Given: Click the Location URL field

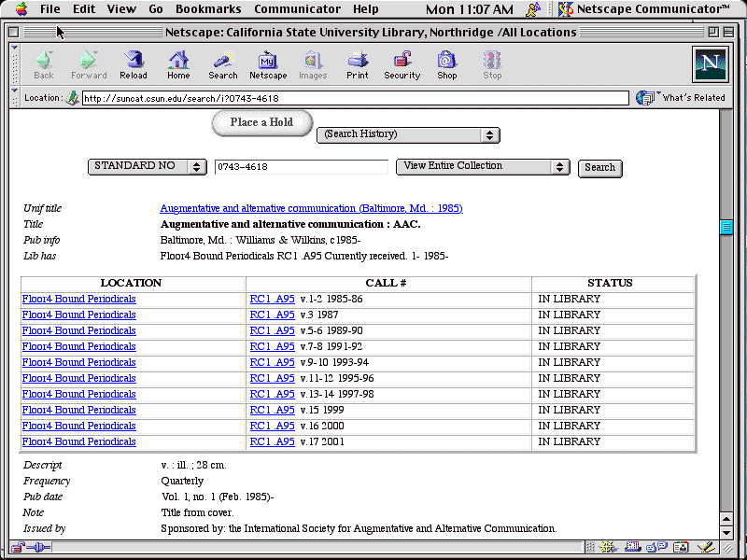Looking at the screenshot, I should tap(356, 99).
